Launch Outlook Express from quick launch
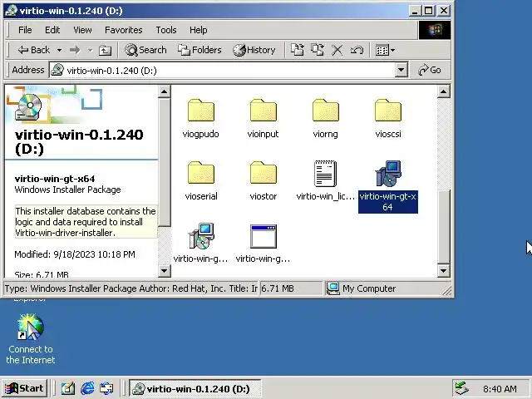Viewport: 532px width, 399px height. tap(106, 388)
